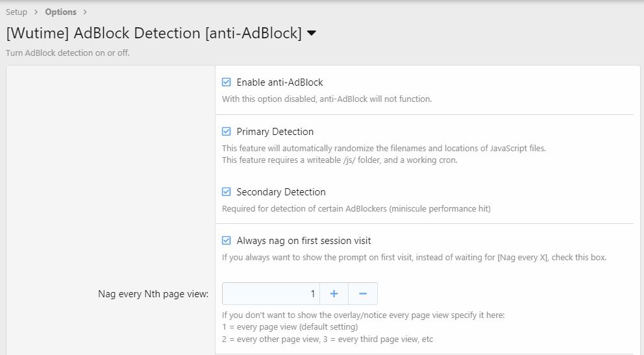Click the Enable anti-AdBlock label text
Viewport: 644px width, 355px height.
(x=280, y=82)
